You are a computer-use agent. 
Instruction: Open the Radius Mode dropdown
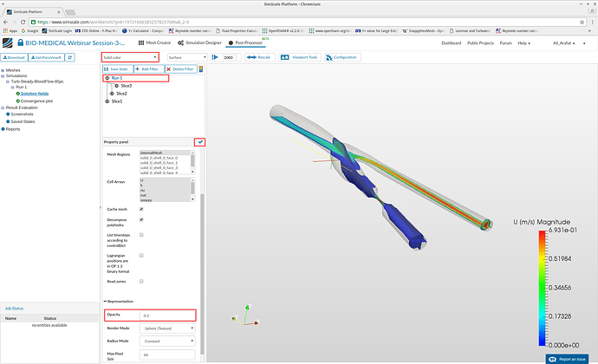pos(167,341)
